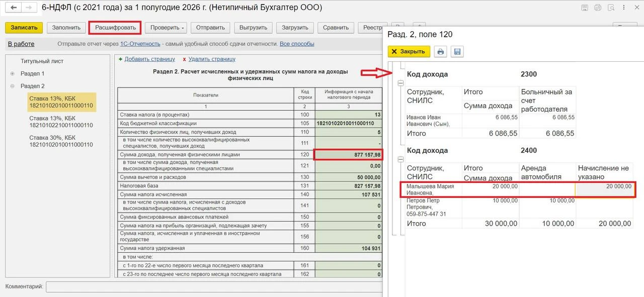This screenshot has width=644, height=297.
Task: Go back with the left arrow button
Action: [x=14, y=8]
